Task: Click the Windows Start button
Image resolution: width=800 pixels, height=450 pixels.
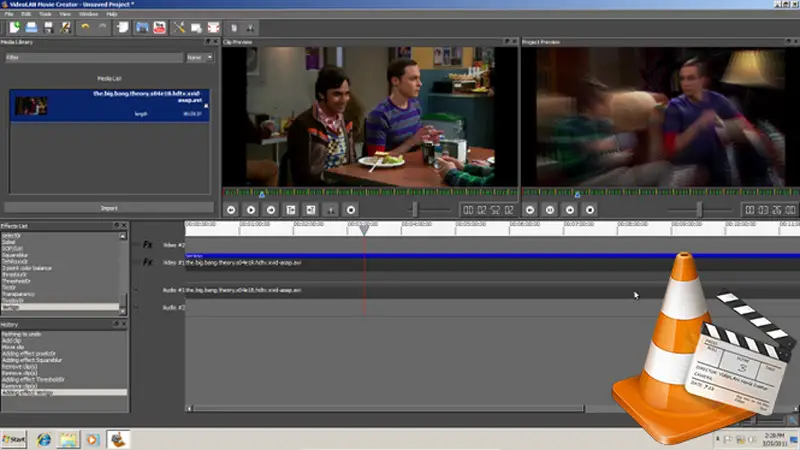Action: [14, 439]
